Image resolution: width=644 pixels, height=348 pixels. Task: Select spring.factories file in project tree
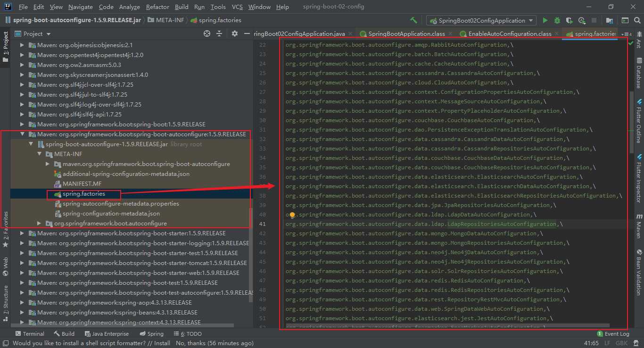point(84,194)
